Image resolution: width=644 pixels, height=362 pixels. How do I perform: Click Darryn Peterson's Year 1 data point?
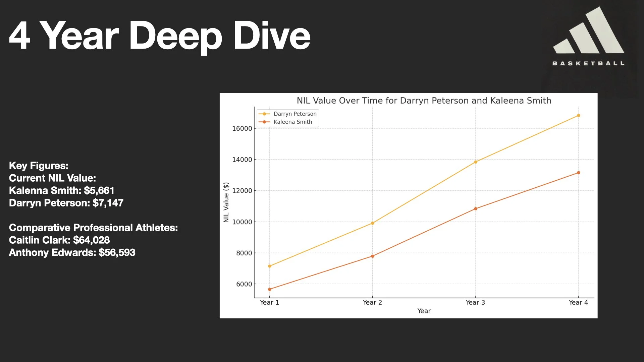pyautogui.click(x=270, y=266)
